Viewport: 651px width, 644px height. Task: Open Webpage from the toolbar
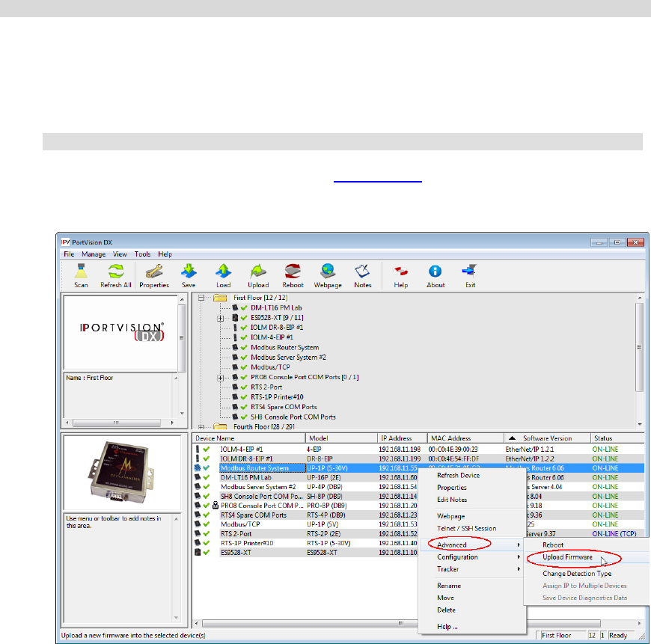(328, 272)
